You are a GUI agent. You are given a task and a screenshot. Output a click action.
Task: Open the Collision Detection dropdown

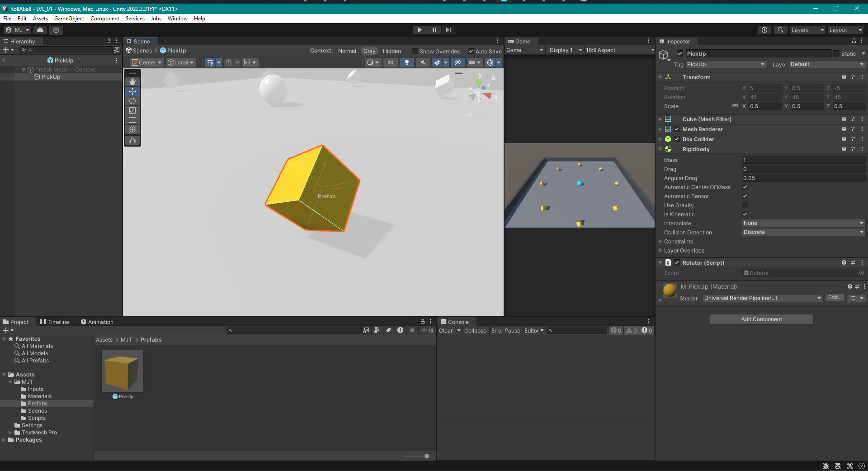click(x=803, y=232)
